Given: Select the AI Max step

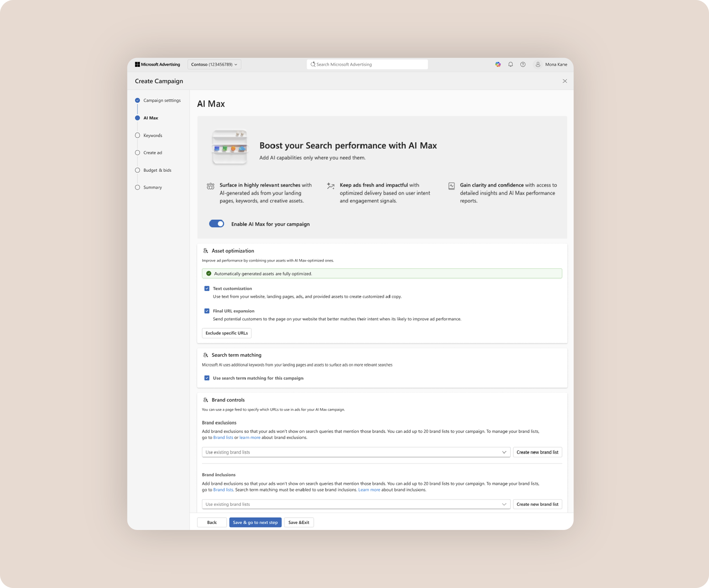Looking at the screenshot, I should [151, 118].
